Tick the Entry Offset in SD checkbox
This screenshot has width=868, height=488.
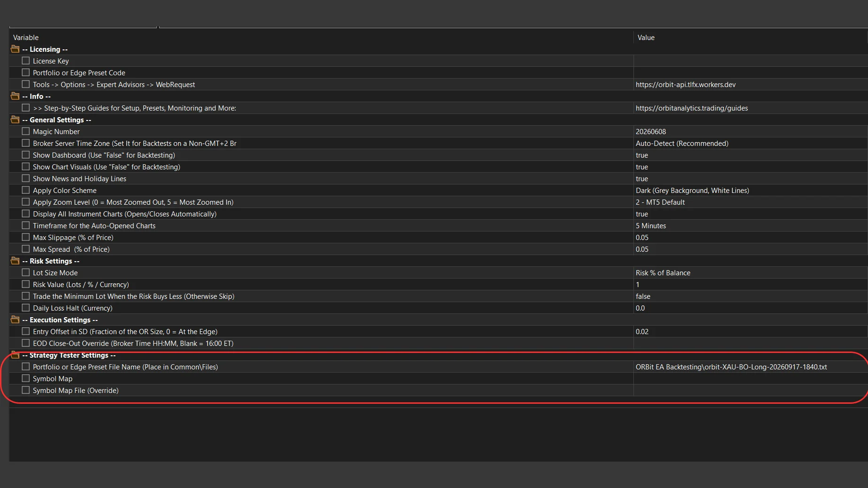pyautogui.click(x=26, y=331)
